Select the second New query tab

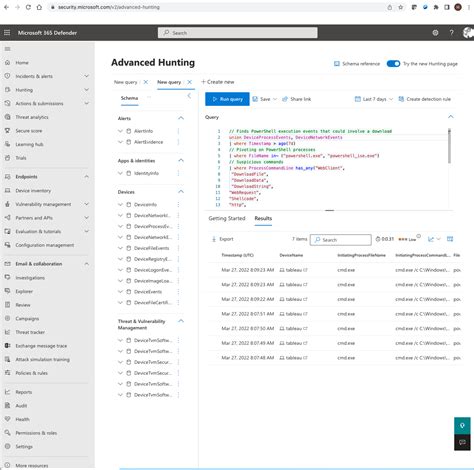(x=169, y=82)
